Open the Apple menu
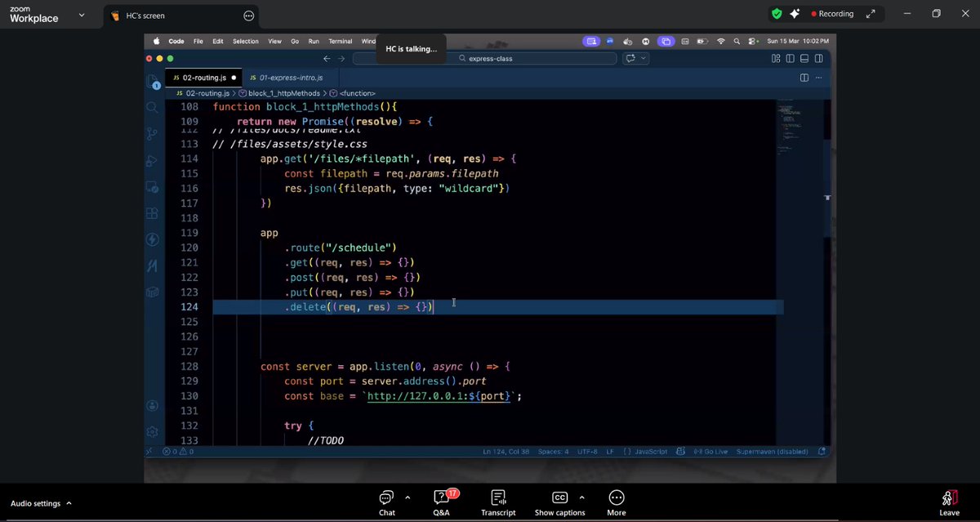 [155, 41]
